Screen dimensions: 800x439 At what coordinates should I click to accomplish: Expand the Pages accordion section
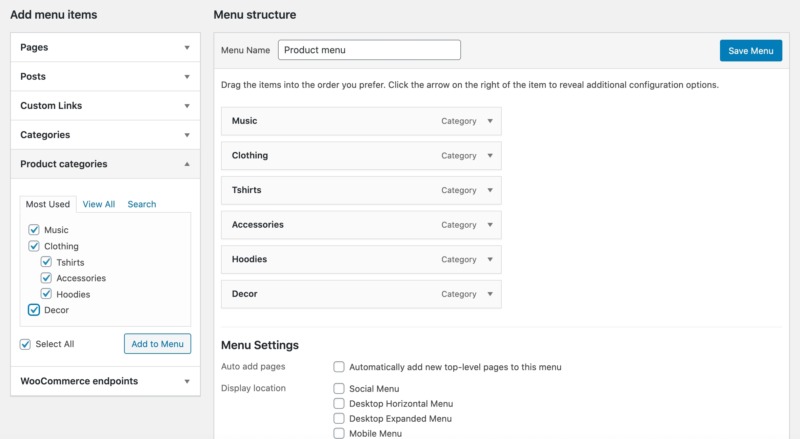click(x=186, y=47)
